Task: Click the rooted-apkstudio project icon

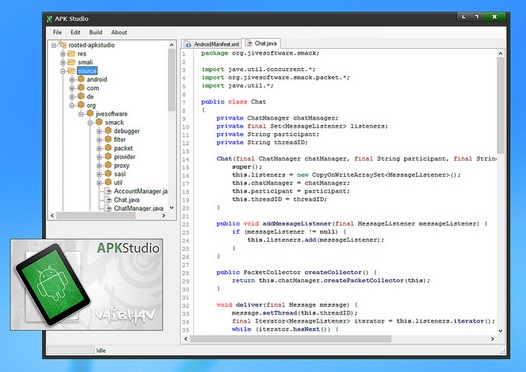Action: [x=62, y=44]
